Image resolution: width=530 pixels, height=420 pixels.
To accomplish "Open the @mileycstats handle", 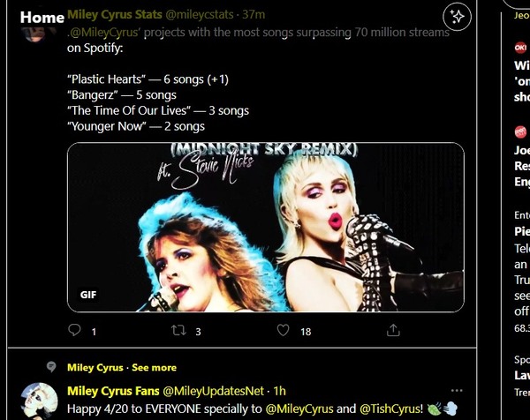I will 199,14.
